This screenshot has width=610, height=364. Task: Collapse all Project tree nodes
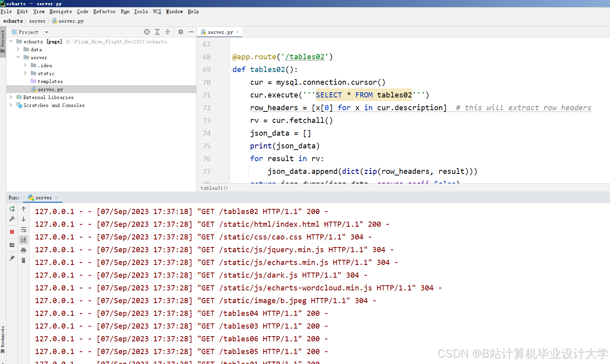pos(168,32)
